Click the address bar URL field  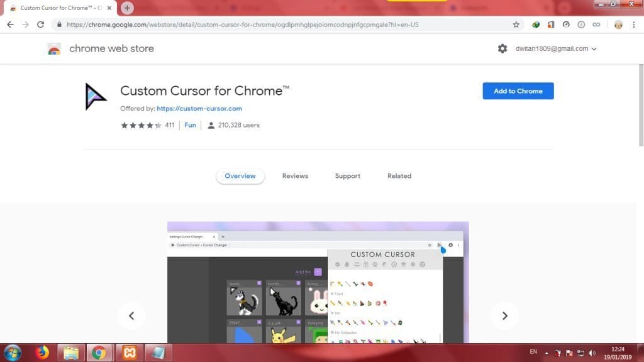[x=283, y=25]
